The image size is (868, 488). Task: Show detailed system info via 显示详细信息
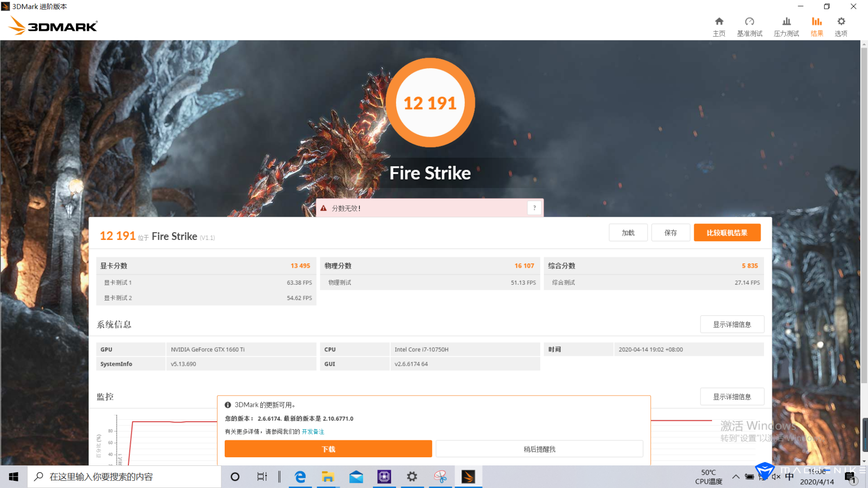point(732,325)
